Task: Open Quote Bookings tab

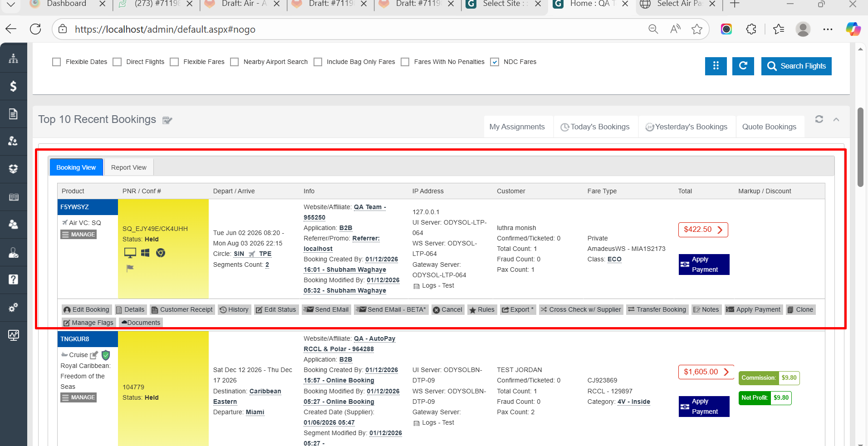Action: tap(770, 127)
